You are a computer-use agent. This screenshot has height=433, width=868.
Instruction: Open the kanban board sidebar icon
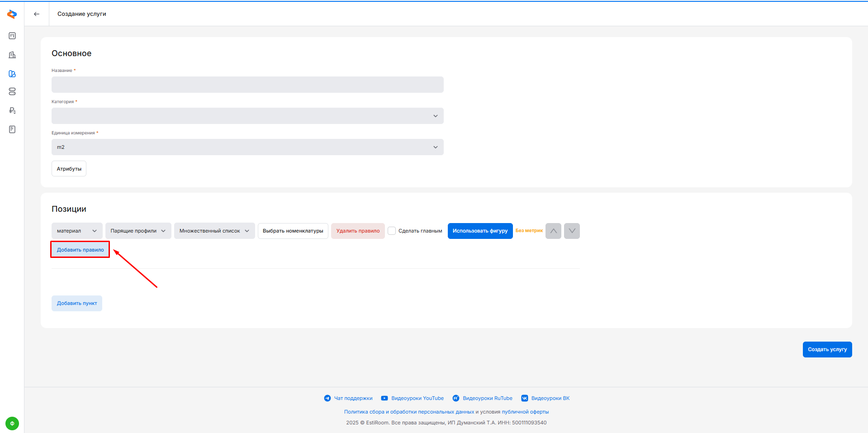(x=12, y=36)
